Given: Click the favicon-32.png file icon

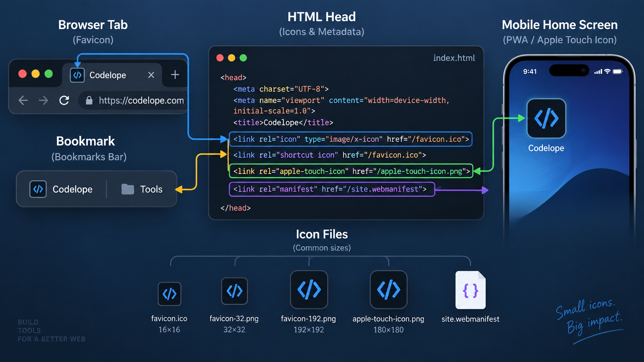Looking at the screenshot, I should click(x=234, y=291).
